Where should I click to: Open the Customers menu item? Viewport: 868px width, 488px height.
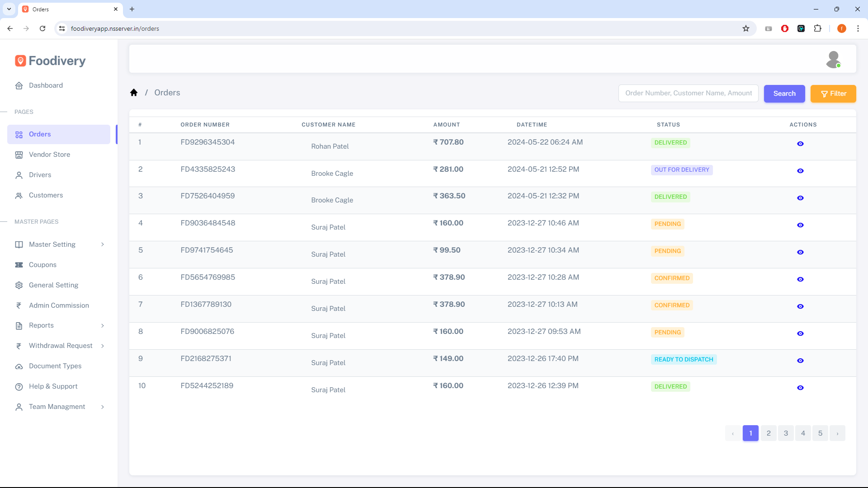(x=46, y=195)
